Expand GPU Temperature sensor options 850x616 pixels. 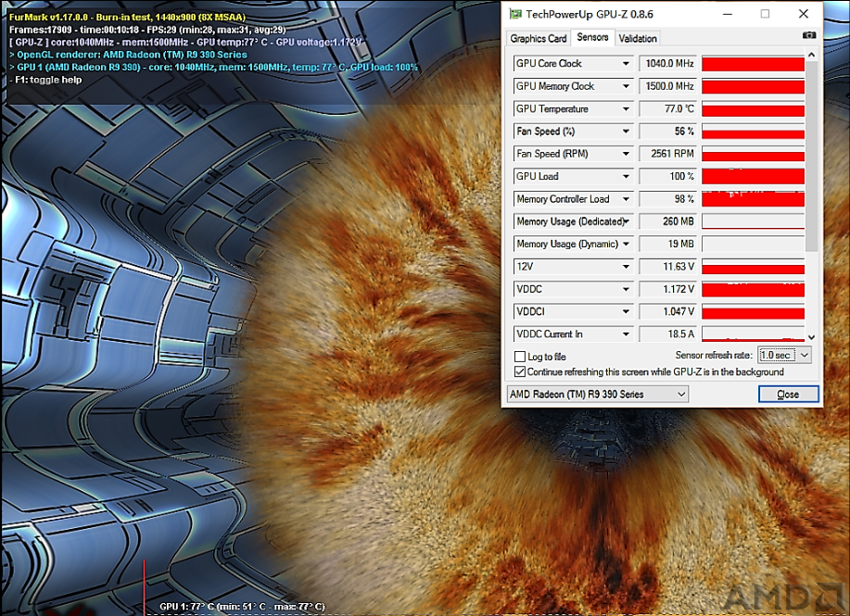pyautogui.click(x=626, y=109)
